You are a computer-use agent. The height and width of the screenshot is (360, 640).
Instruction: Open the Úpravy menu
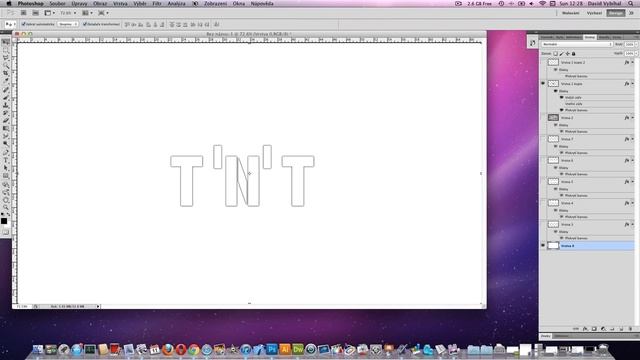point(79,3)
